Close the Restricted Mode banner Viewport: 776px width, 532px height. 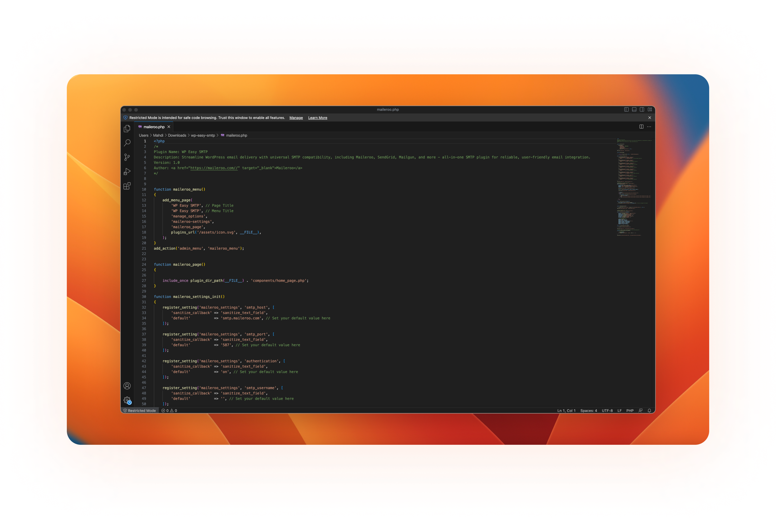[650, 118]
